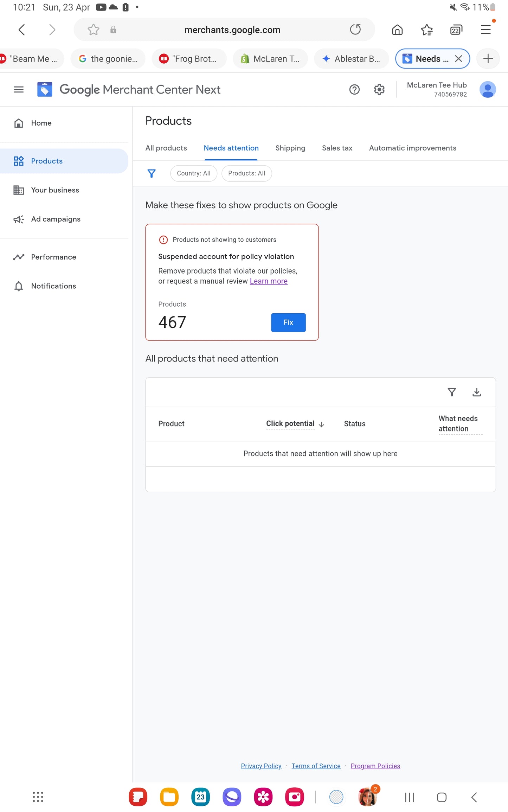Follow the Learn more link
508x812 pixels.
click(x=269, y=281)
